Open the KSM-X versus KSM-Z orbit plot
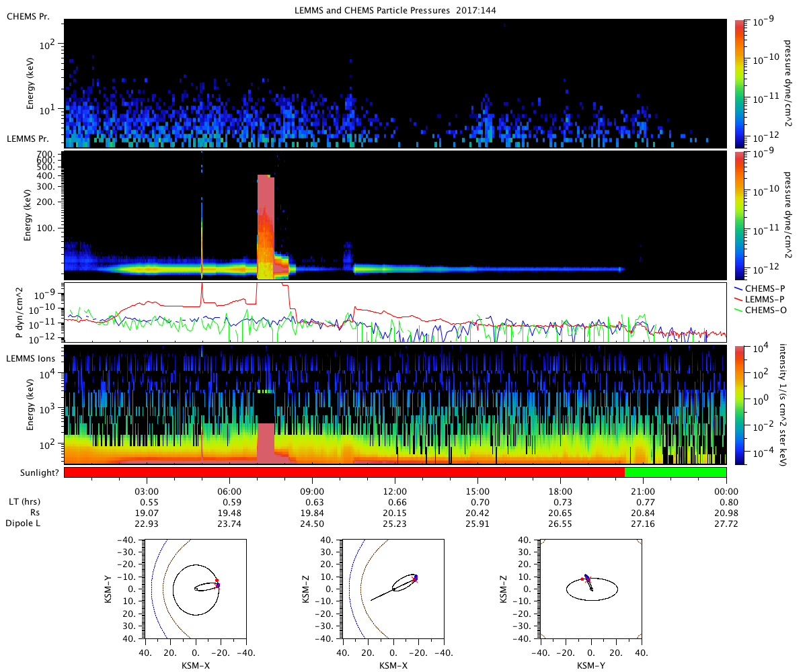The image size is (807, 672). pos(393,589)
